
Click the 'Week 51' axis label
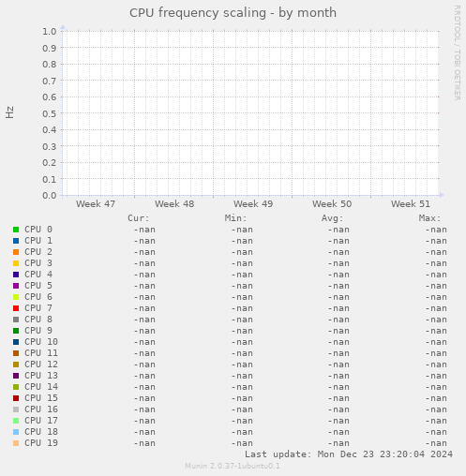(411, 204)
